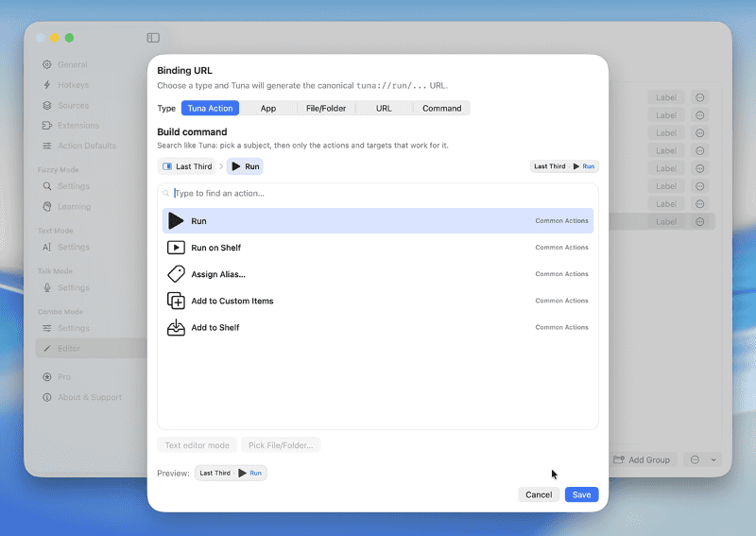Viewport: 756px width, 536px height.
Task: Select the Run action row
Action: pos(378,220)
